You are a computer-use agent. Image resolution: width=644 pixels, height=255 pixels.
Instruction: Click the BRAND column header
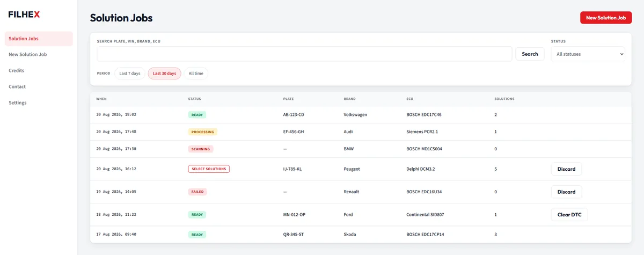point(349,99)
